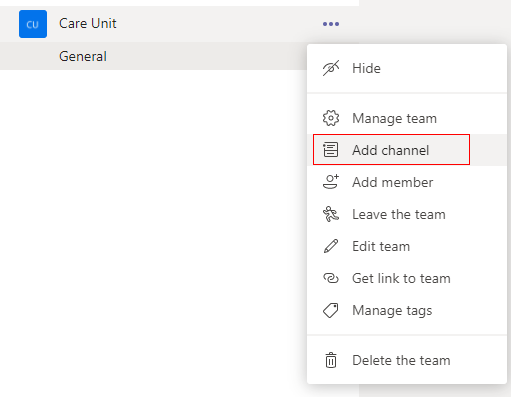Click the Get link chain icon
The height and width of the screenshot is (397, 511).
pos(331,278)
